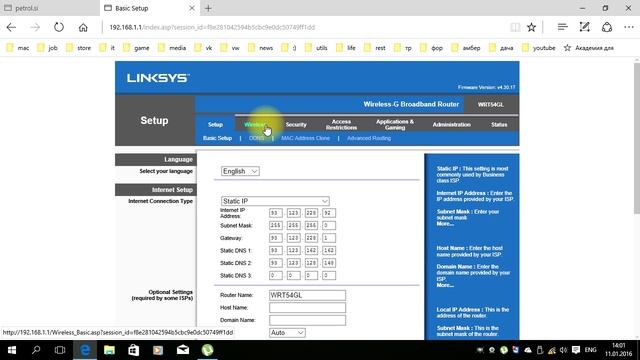This screenshot has width=640, height=360.
Task: Click the Linksys logo
Action: [158, 78]
